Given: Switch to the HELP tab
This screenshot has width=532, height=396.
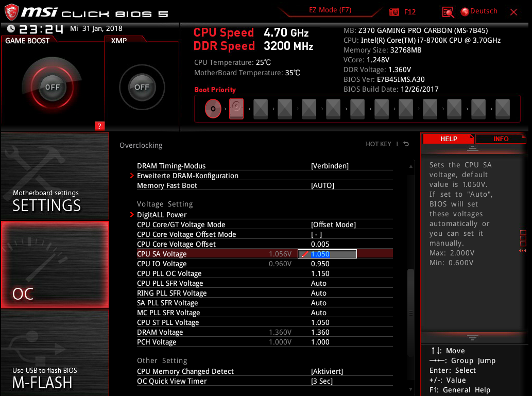Looking at the screenshot, I should 448,139.
